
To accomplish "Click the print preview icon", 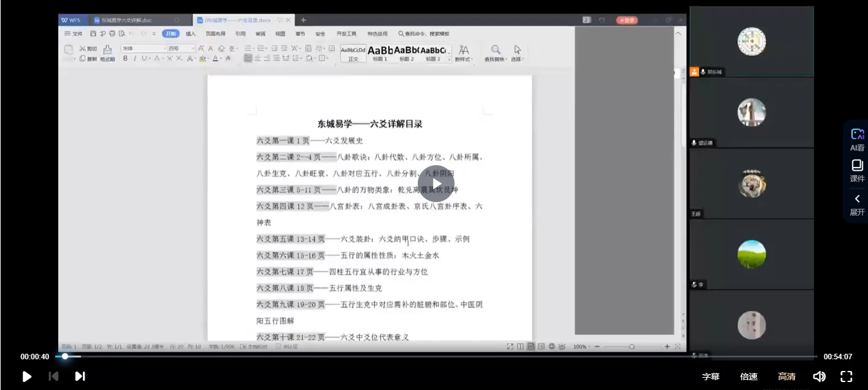I will [122, 34].
